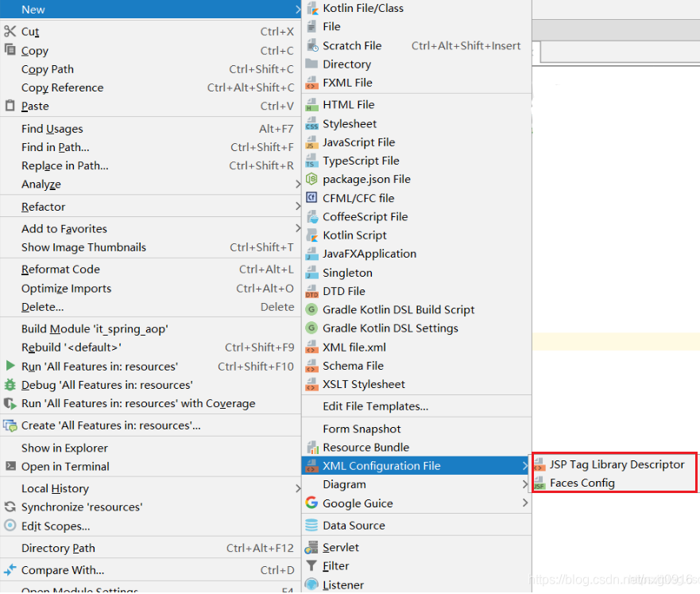Expand the Local History submenu arrow
700x594 pixels.
click(x=298, y=488)
